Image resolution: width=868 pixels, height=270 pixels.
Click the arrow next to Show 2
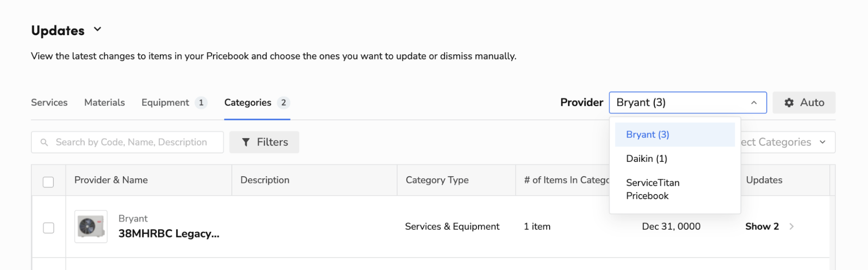click(x=792, y=226)
